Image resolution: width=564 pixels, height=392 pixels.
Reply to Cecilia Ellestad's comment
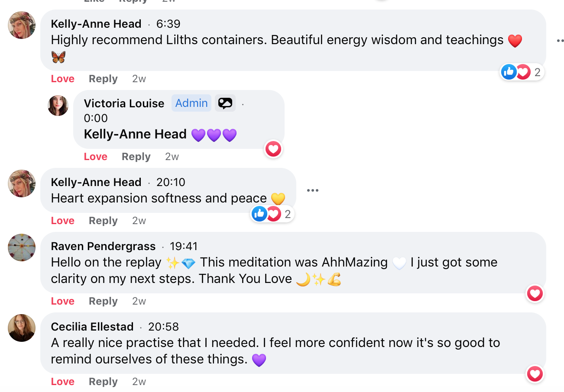pos(103,382)
